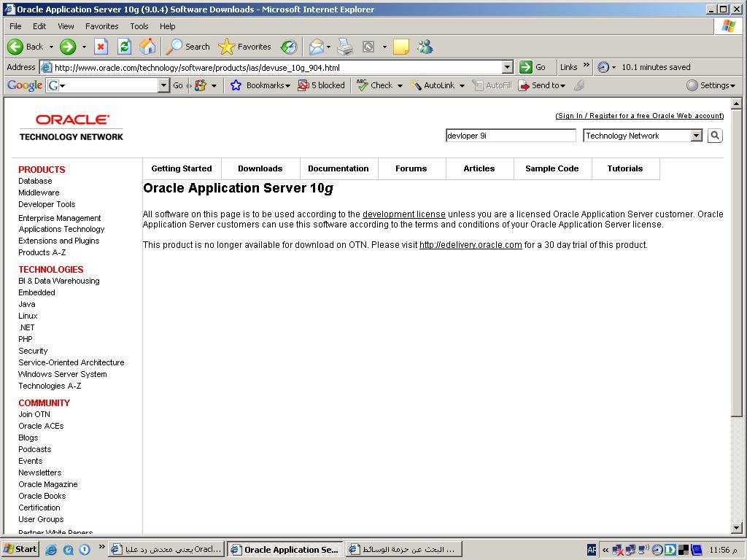
Task: Click the magnifier search button on page
Action: tap(715, 136)
